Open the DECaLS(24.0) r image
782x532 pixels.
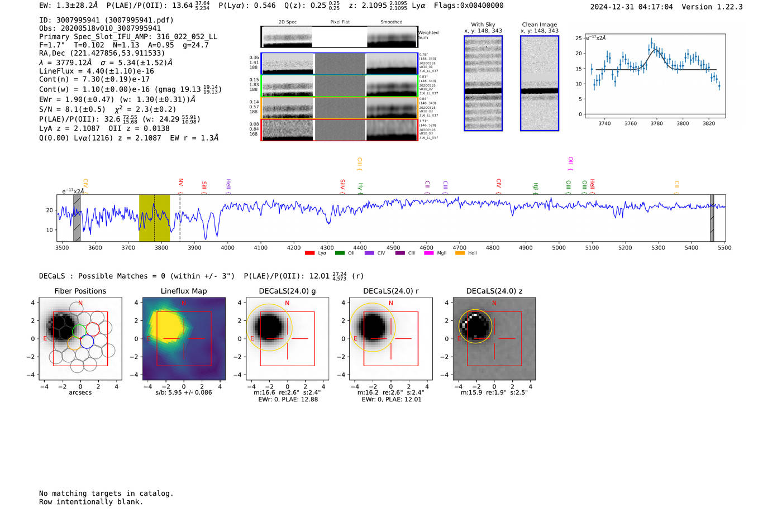(x=391, y=339)
